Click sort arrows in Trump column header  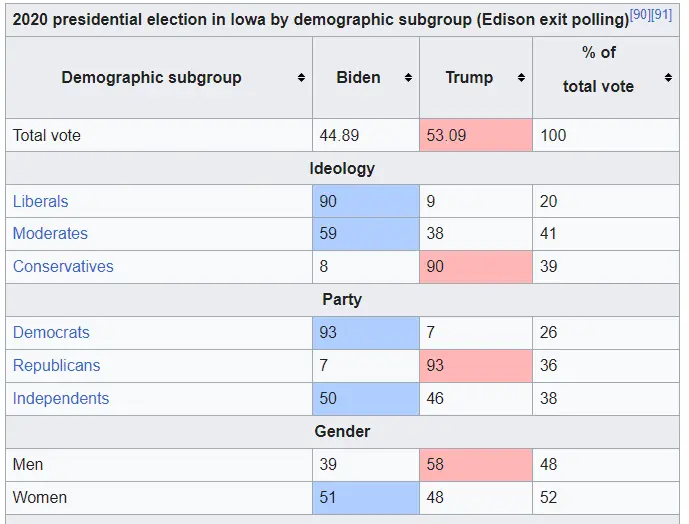point(521,78)
